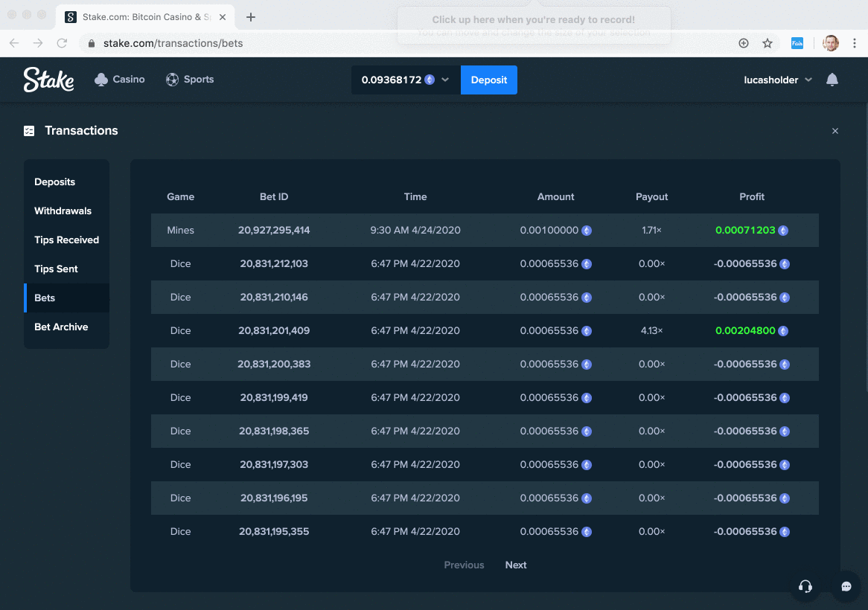
Task: Open the blue browser extension icon
Action: click(x=797, y=43)
